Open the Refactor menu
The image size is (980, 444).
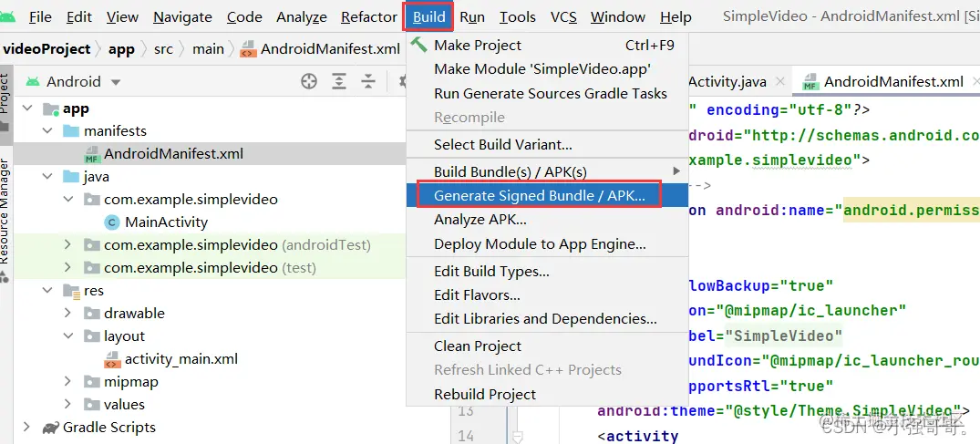tap(368, 17)
